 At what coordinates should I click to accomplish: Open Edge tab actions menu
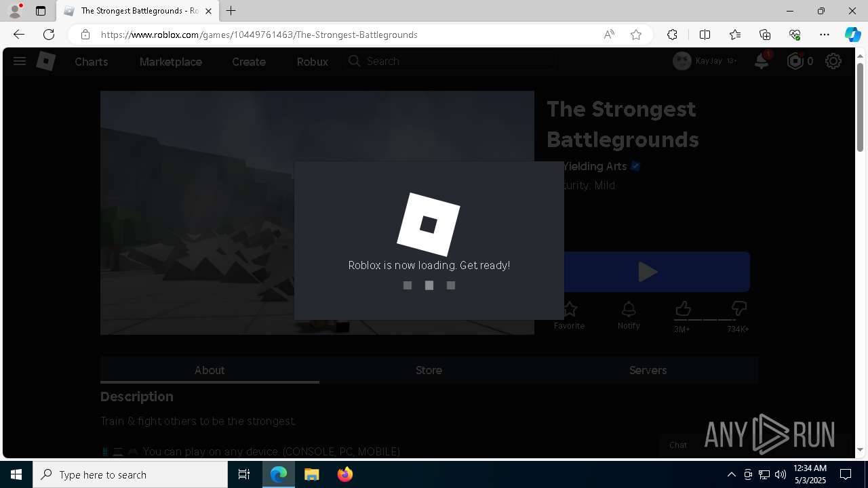pos(41,11)
